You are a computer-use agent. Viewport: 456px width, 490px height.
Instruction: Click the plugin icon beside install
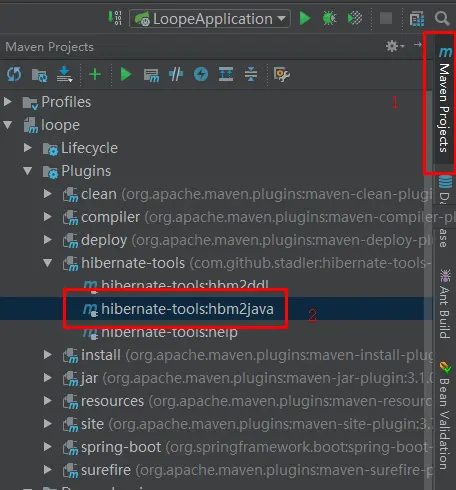point(71,356)
